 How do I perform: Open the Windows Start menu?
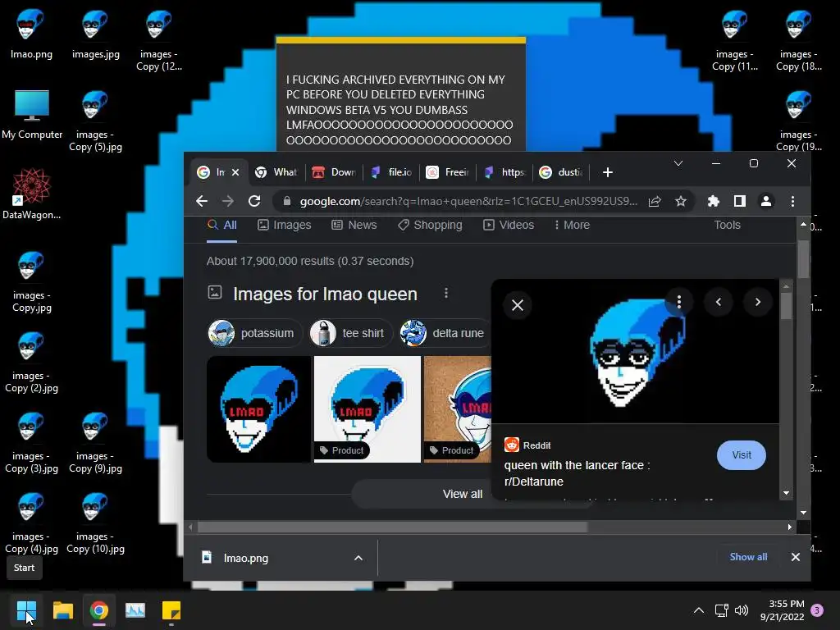point(26,610)
